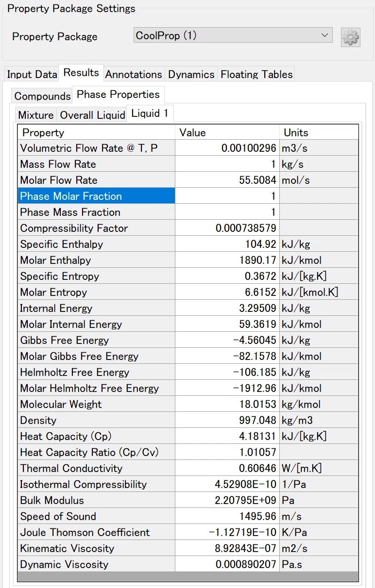Switch to the Compounds sub-tab
The width and height of the screenshot is (375, 588).
(42, 96)
